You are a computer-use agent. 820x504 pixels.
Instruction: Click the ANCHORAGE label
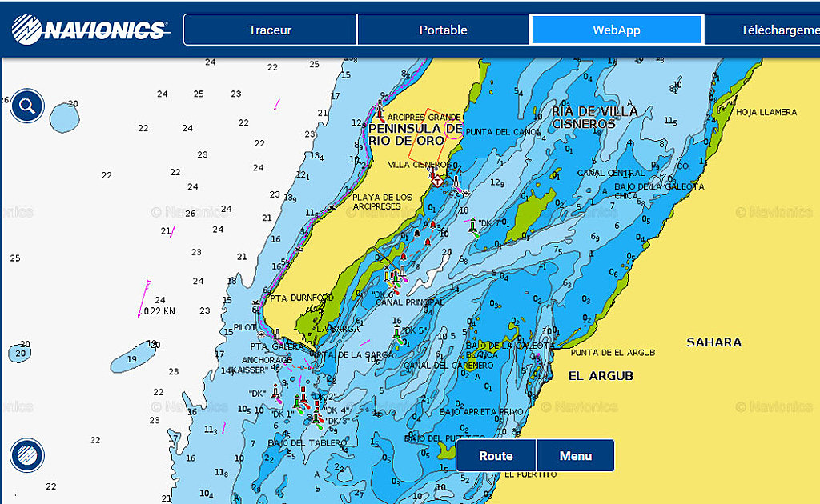[267, 360]
